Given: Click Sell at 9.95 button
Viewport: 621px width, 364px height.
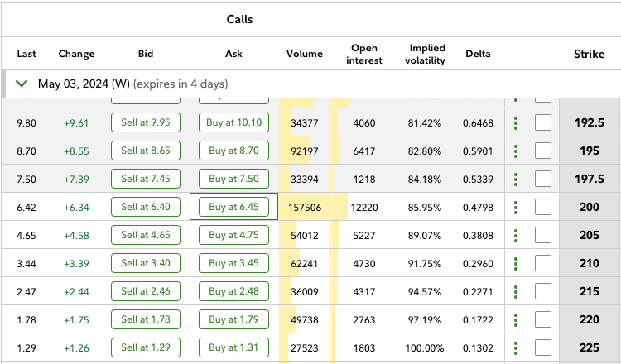Looking at the screenshot, I should tap(146, 123).
